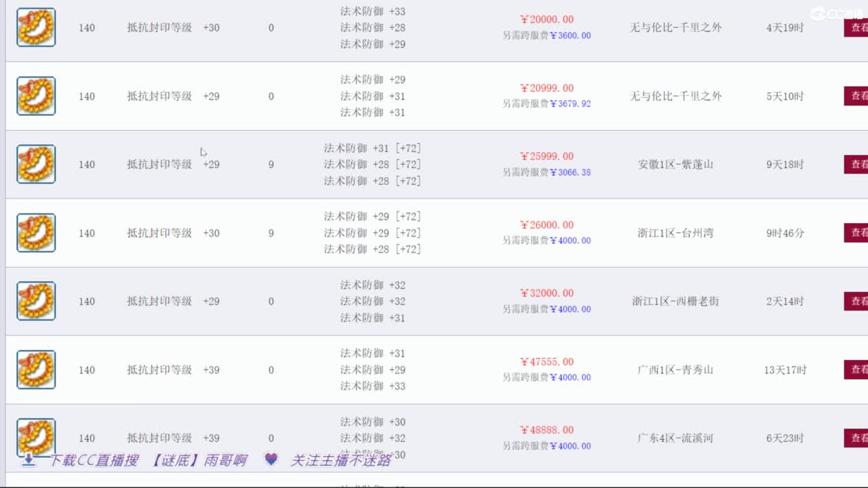This screenshot has width=868, height=488.
Task: Click item icon for the ¥26000.00 listing
Action: click(x=36, y=232)
